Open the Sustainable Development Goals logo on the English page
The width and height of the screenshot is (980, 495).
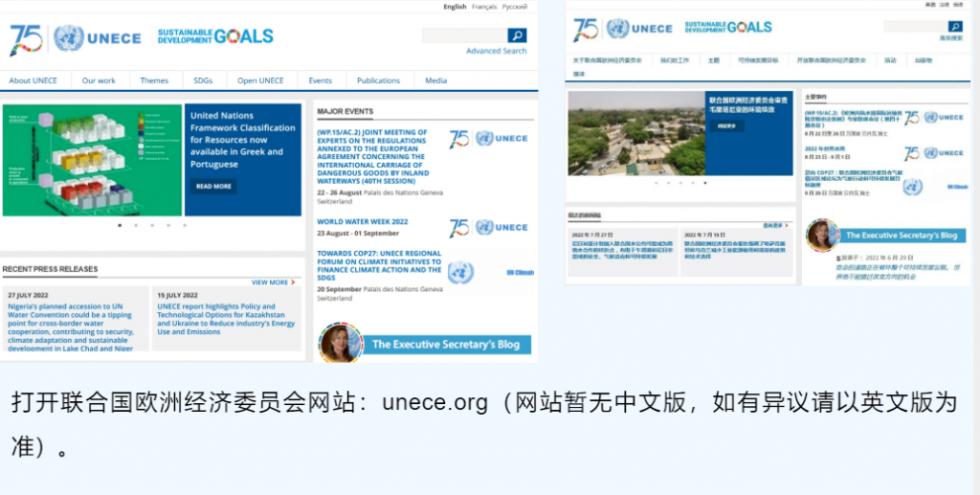coord(215,36)
